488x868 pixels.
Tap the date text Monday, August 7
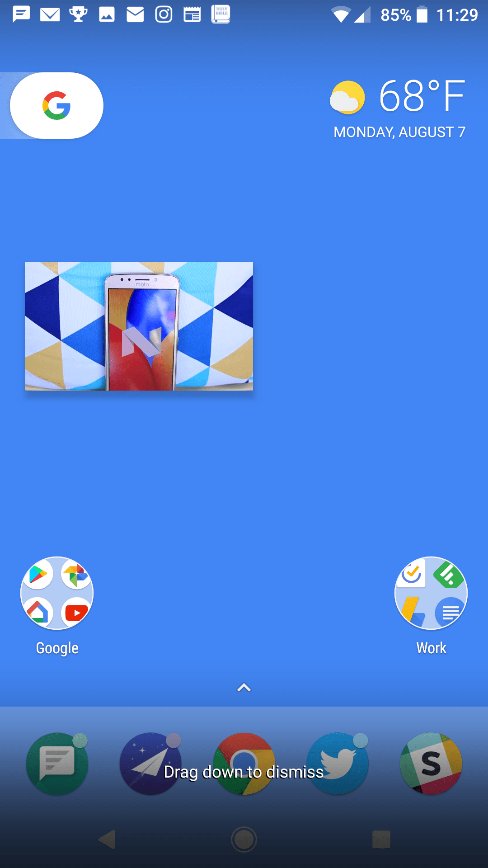coord(399,132)
